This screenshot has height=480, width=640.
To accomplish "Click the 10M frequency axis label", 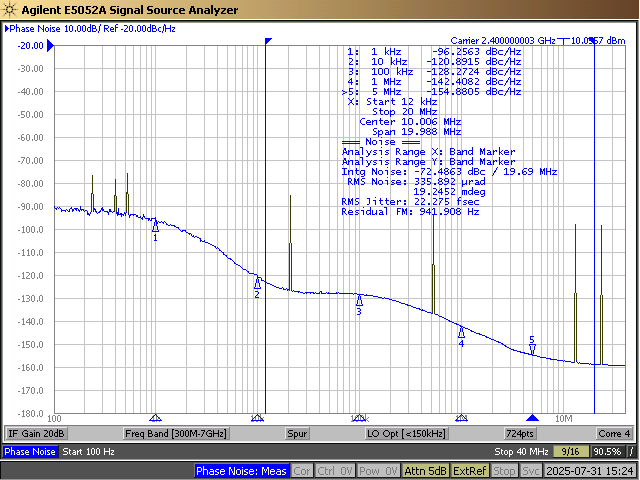I will point(564,419).
